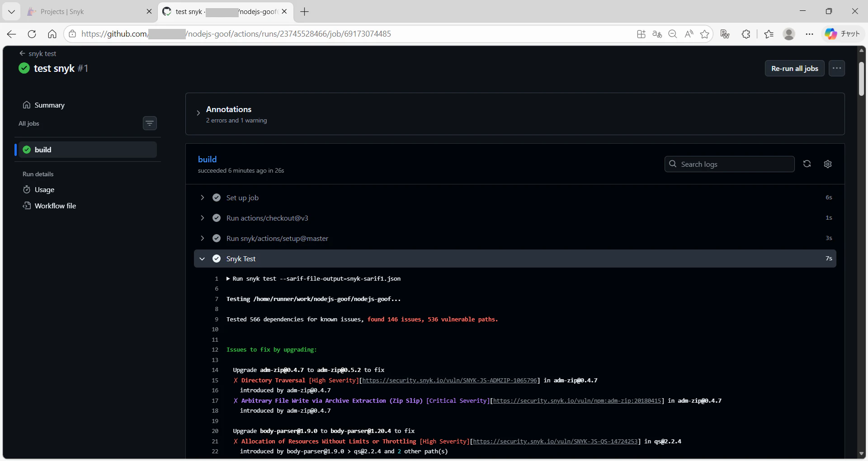
Task: Click the page vertical scrollbar thumb
Action: click(862, 79)
